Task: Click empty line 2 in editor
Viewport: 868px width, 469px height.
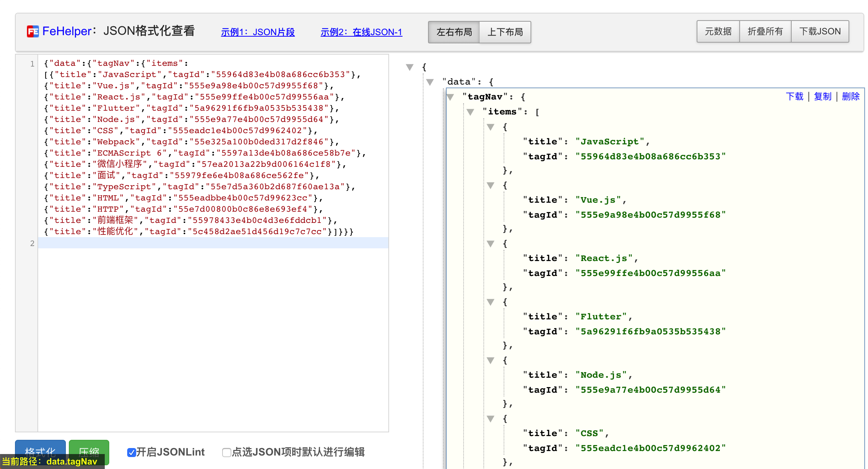Action: [213, 243]
